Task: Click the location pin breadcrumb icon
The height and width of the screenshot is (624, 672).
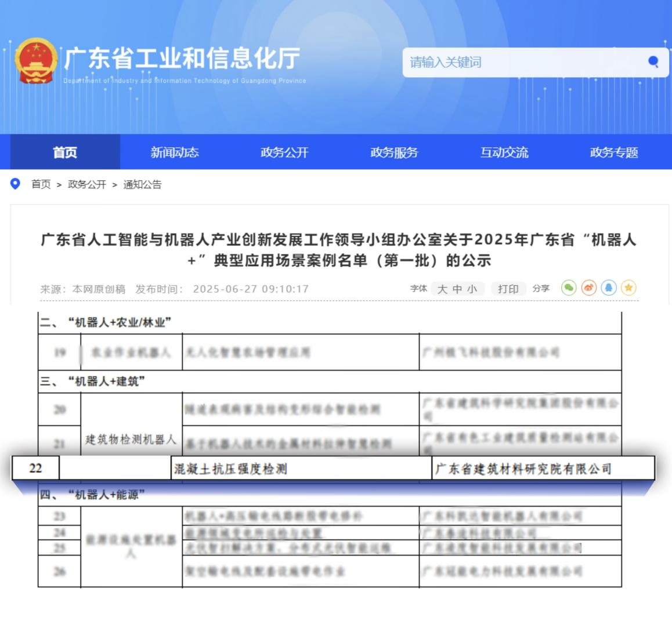Action: [16, 184]
